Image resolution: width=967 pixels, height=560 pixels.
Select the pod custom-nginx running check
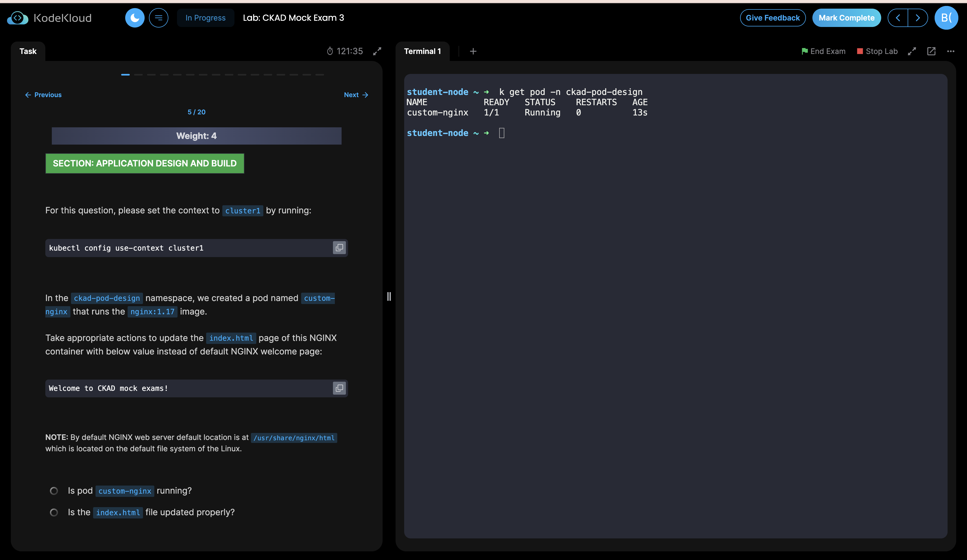click(x=54, y=491)
